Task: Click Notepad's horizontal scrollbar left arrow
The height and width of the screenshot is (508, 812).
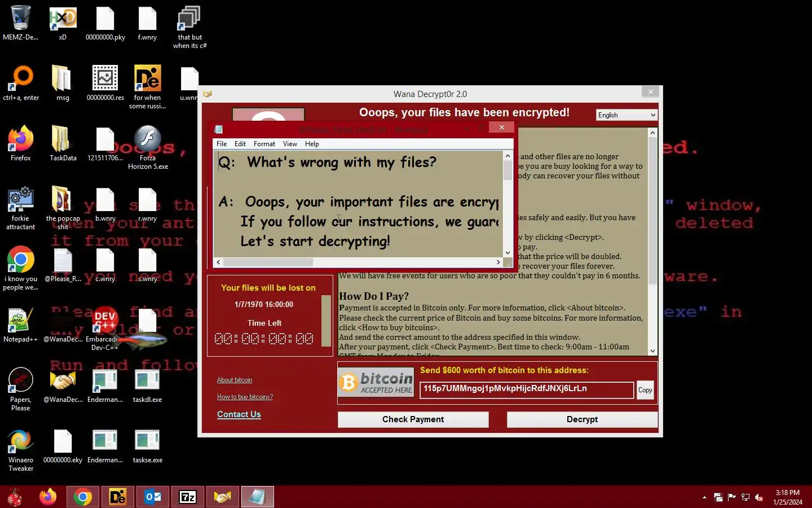Action: point(218,262)
